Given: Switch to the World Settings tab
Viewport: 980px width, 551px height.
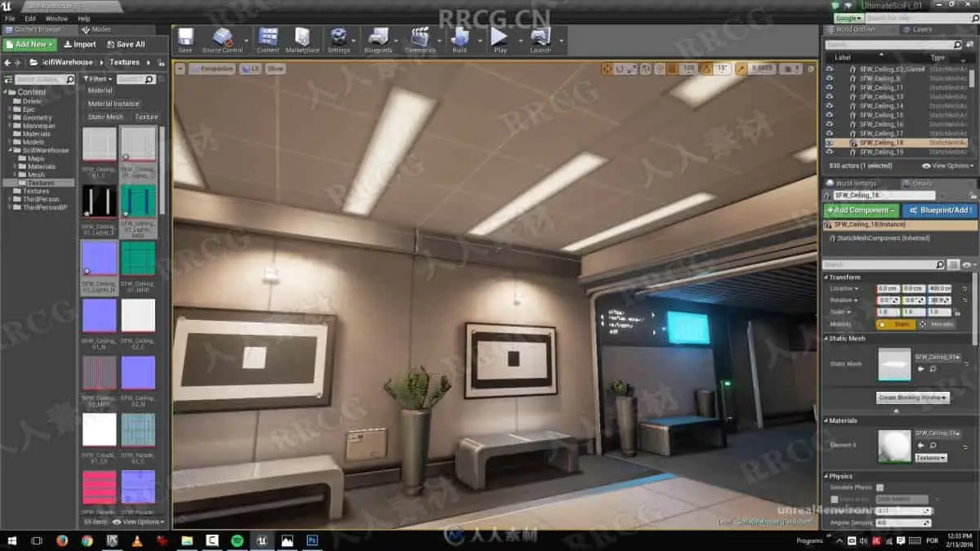Looking at the screenshot, I should pos(855,184).
